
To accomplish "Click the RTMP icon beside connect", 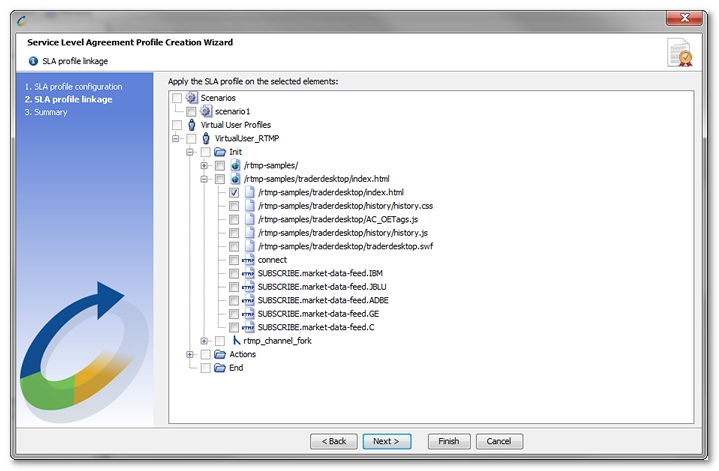I will (248, 260).
